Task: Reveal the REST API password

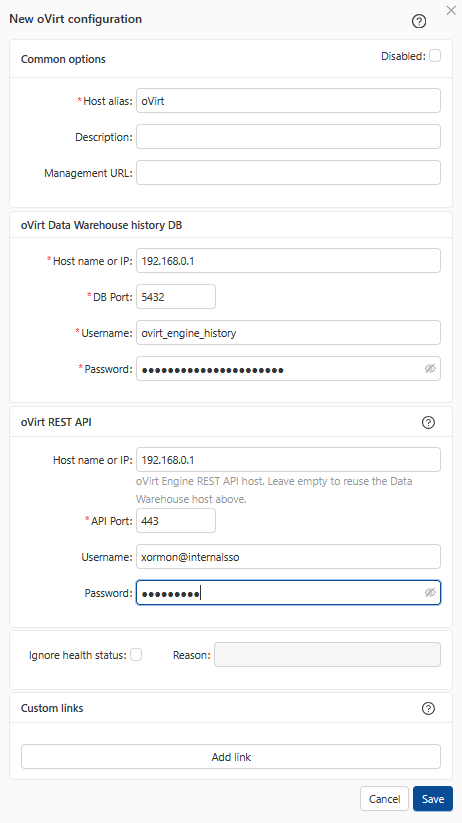Action: tap(430, 593)
